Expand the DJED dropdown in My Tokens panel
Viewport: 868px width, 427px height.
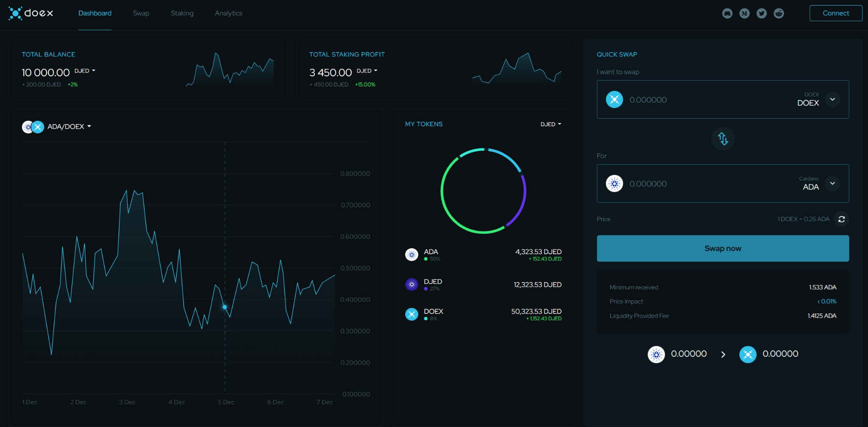[x=550, y=124]
